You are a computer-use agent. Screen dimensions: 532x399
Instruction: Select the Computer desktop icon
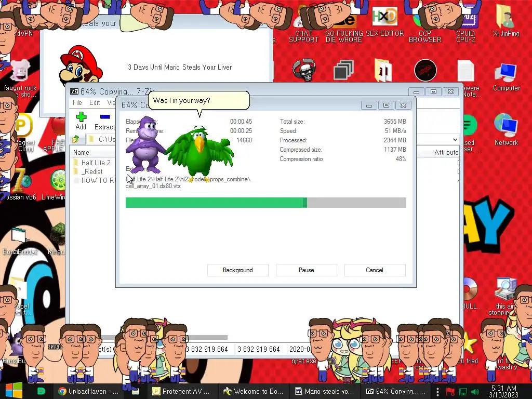(x=506, y=77)
